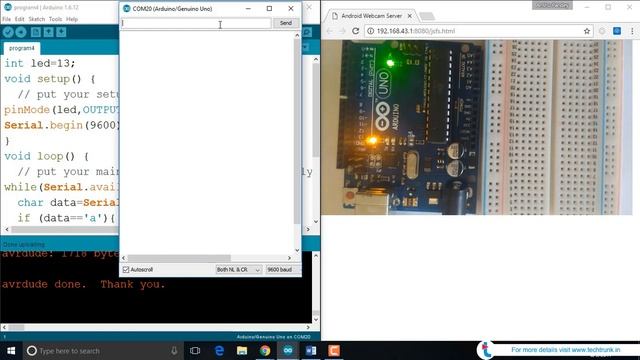This screenshot has height=360, width=640.
Task: Click the webcam video feed of the Arduino
Action: [476, 127]
